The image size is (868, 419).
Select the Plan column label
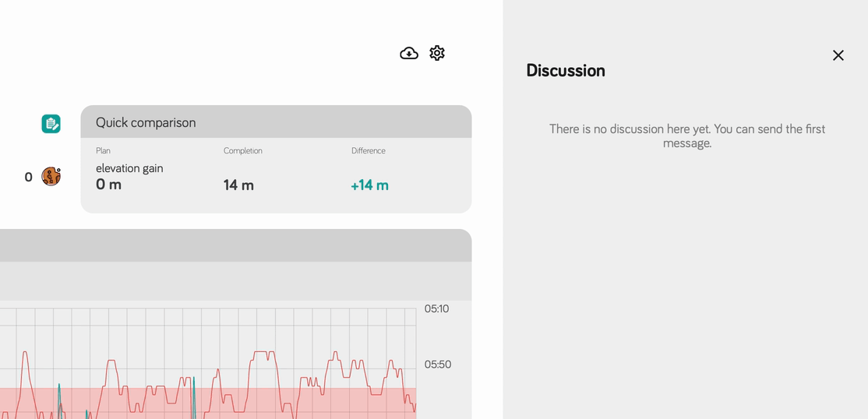(x=103, y=151)
